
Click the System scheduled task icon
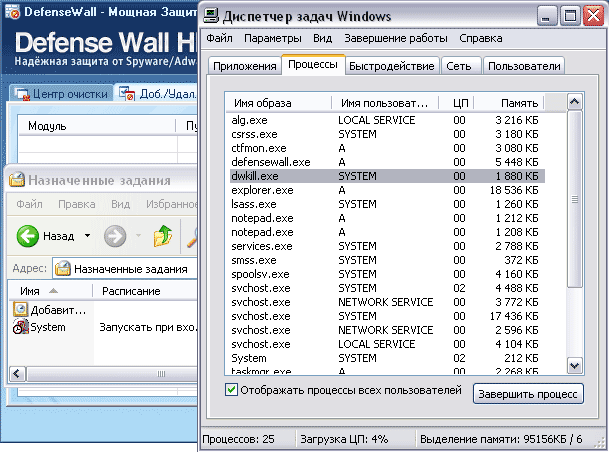[20, 327]
